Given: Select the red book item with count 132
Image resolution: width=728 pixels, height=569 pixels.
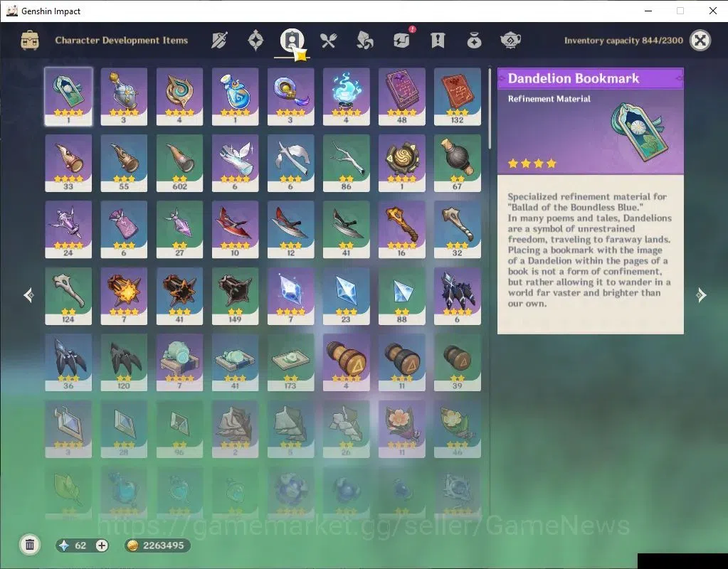Looking at the screenshot, I should click(458, 97).
